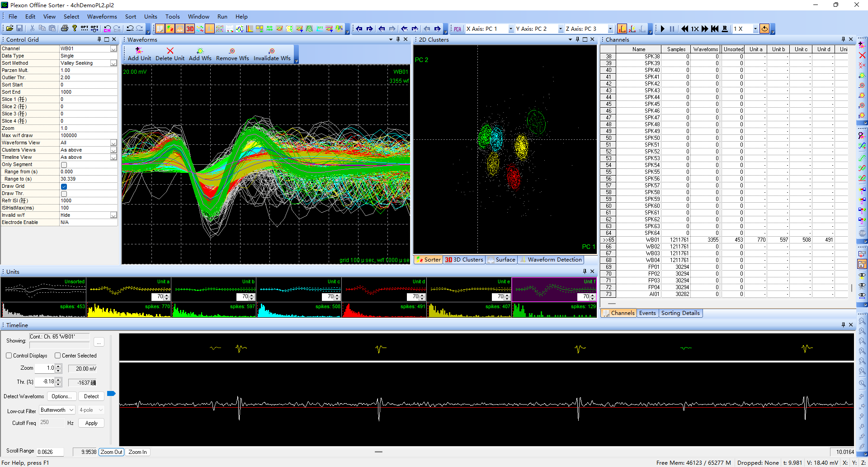Click the Pause button in playback toolbar
The image size is (868, 467).
point(672,29)
